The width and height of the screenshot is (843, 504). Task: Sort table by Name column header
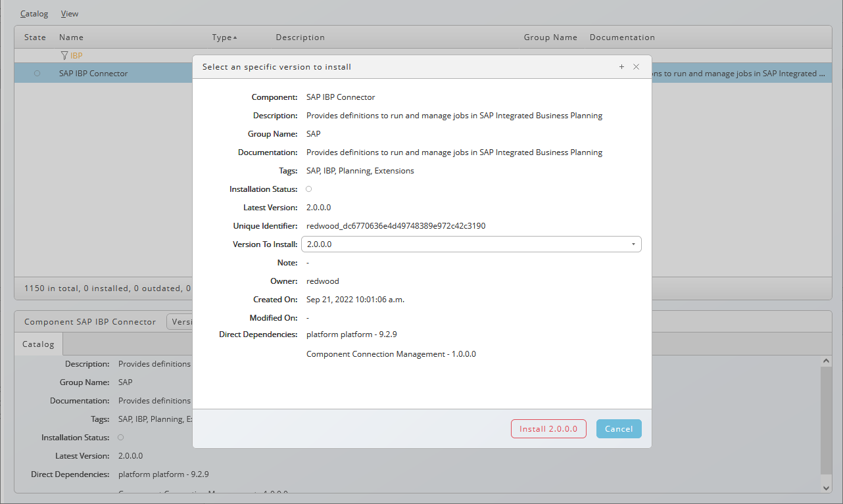tap(71, 37)
